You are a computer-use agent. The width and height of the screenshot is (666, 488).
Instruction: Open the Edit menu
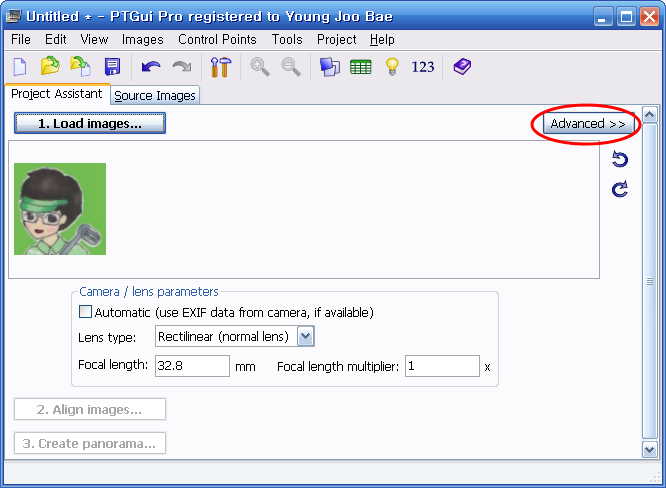tap(56, 39)
